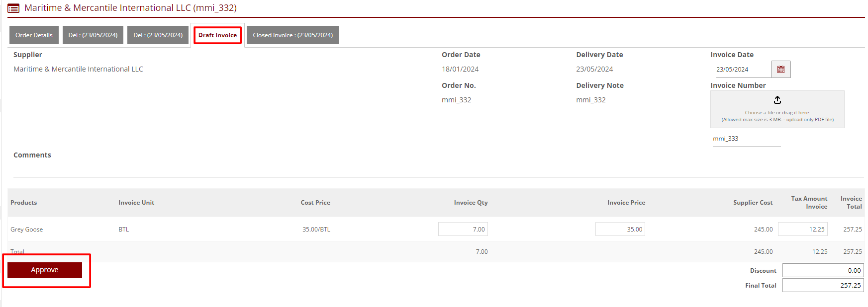Click the calendar icon beside Invoice Date
This screenshot has height=307, width=868.
780,70
